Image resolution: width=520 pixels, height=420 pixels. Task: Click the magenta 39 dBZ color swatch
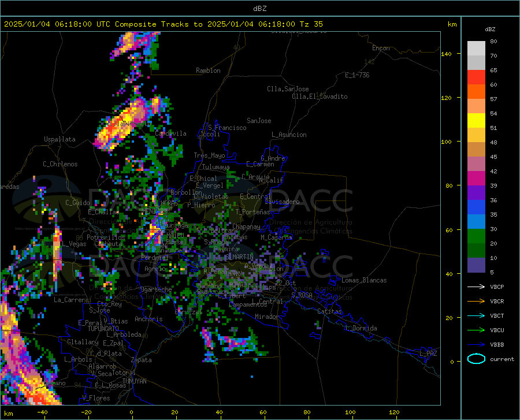point(476,179)
